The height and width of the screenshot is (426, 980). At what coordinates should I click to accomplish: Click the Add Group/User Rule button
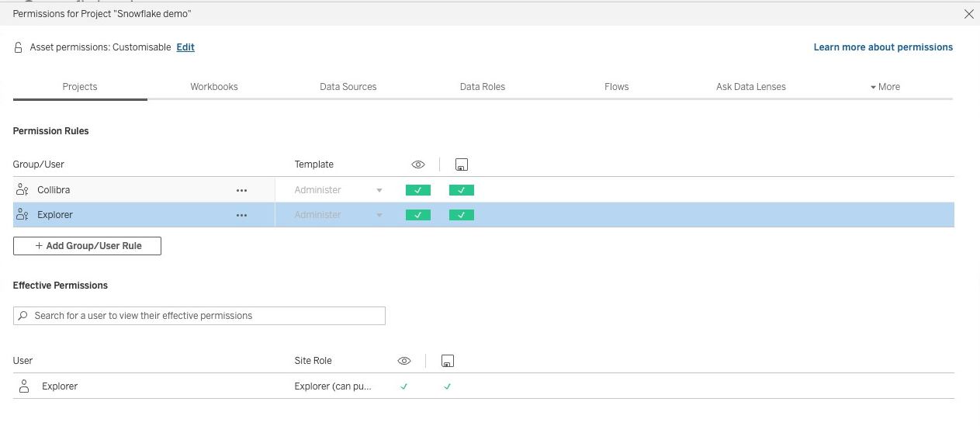pyautogui.click(x=87, y=246)
